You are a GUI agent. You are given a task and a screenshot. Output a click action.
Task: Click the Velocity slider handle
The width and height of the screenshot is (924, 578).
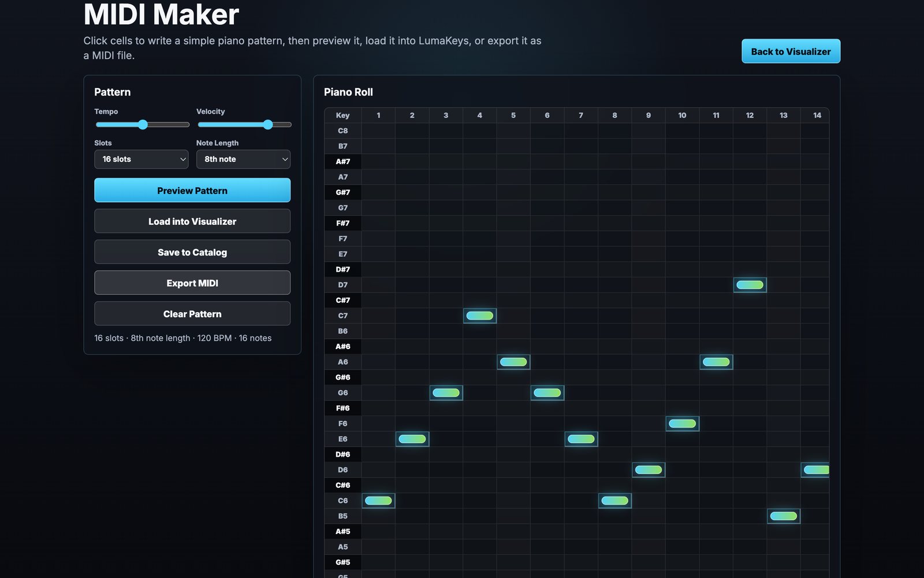tap(267, 124)
